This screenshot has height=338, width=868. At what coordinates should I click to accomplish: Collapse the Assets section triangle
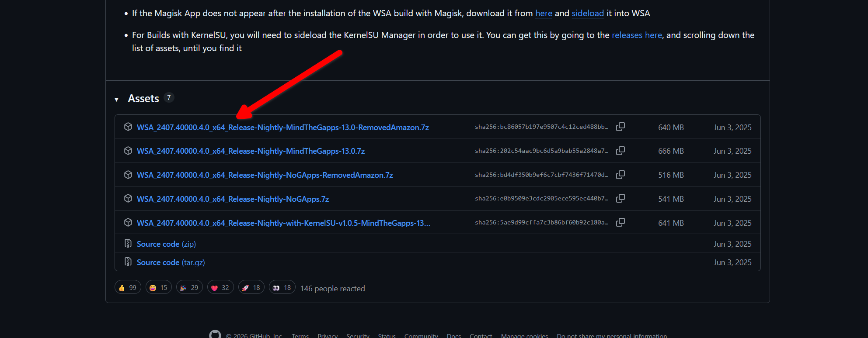pyautogui.click(x=117, y=100)
